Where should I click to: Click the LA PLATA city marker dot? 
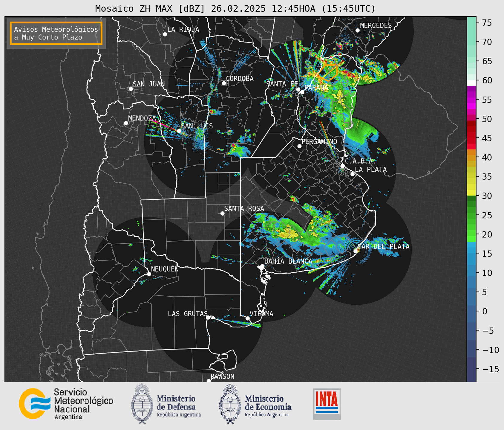click(353, 174)
